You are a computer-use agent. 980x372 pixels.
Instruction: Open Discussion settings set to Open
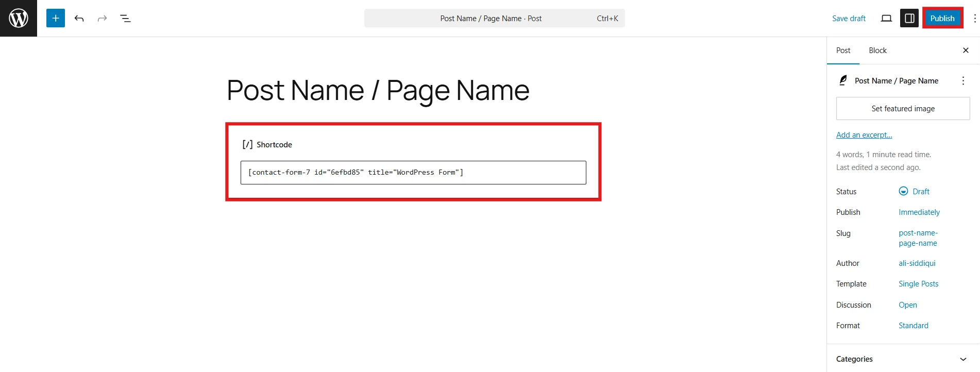pyautogui.click(x=907, y=305)
